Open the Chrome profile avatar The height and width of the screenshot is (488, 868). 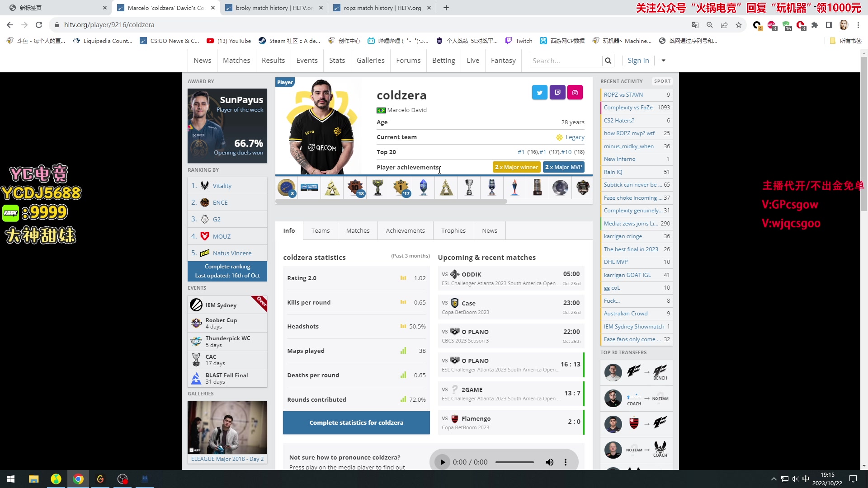(844, 25)
